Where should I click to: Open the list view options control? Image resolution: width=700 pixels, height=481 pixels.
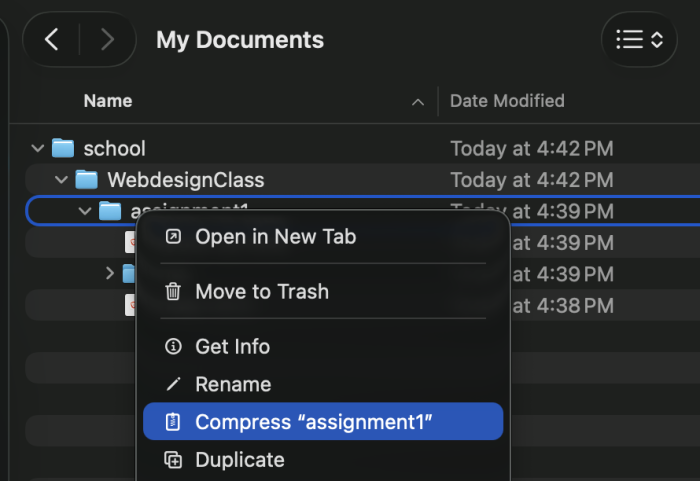click(x=639, y=40)
